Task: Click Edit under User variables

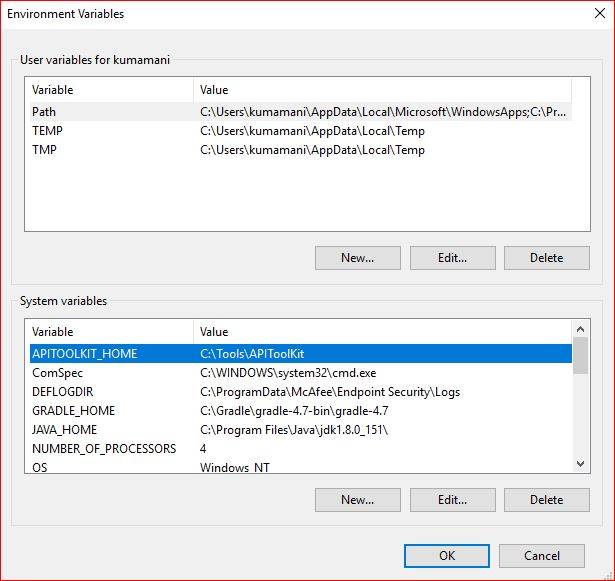Action: (453, 258)
